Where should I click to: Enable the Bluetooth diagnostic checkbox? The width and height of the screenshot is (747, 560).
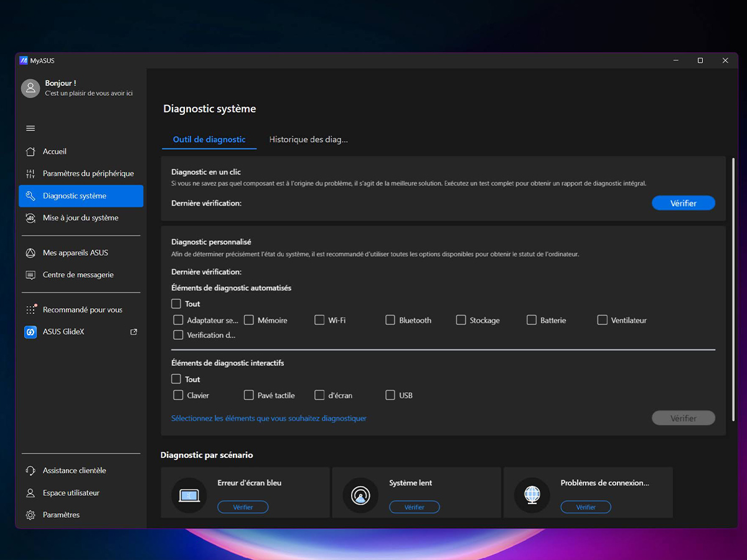(390, 320)
